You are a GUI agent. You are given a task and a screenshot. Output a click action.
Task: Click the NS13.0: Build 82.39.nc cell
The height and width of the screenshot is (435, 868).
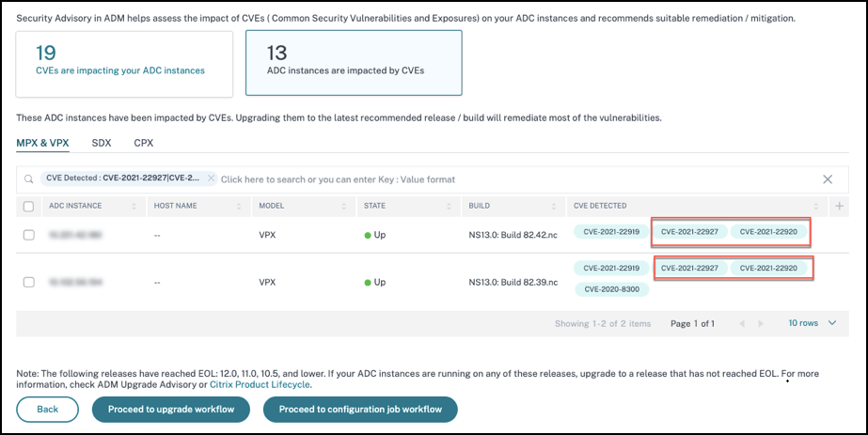(513, 282)
